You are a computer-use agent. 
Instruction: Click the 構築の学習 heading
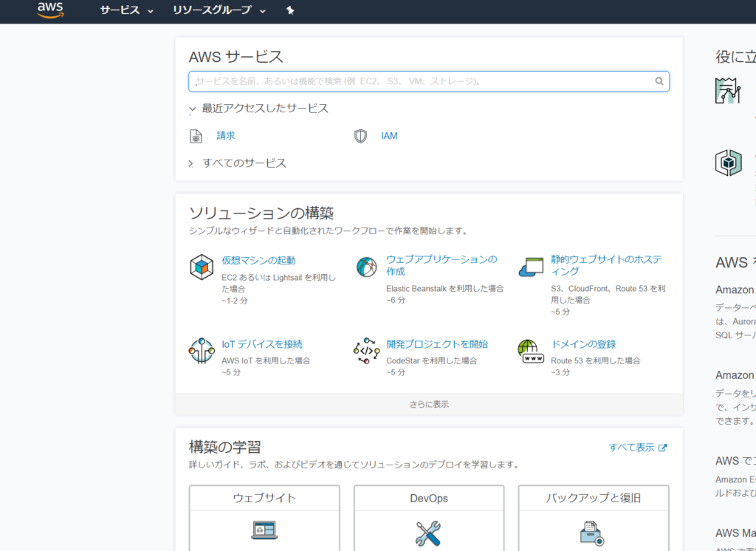(x=224, y=448)
